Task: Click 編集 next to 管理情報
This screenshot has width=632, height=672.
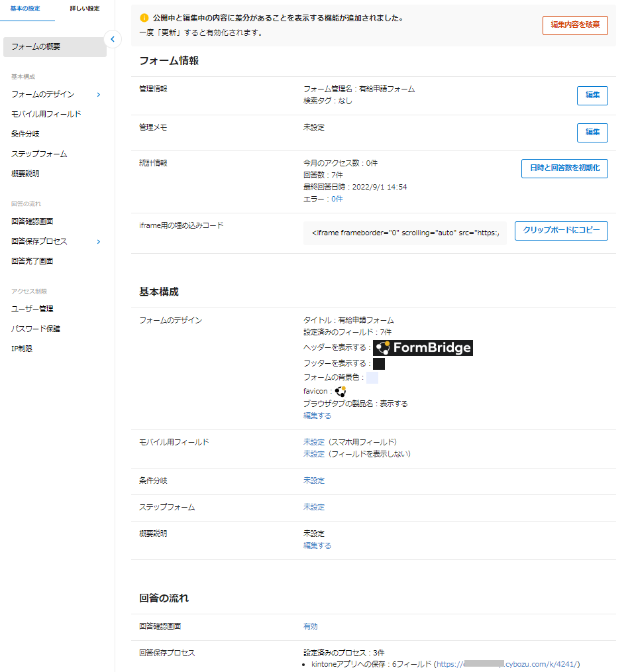Action: point(592,95)
